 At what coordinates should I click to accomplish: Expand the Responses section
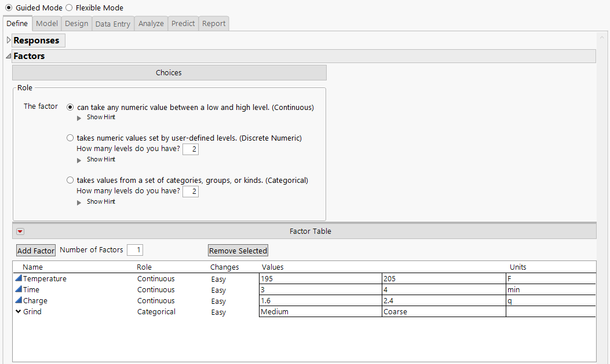[8, 41]
